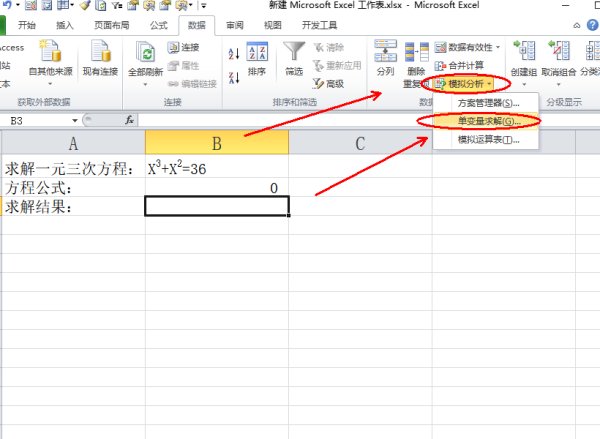Viewport: 600px width, 439px height.
Task: Click Clear filter (清除)
Action: pyautogui.click(x=329, y=47)
